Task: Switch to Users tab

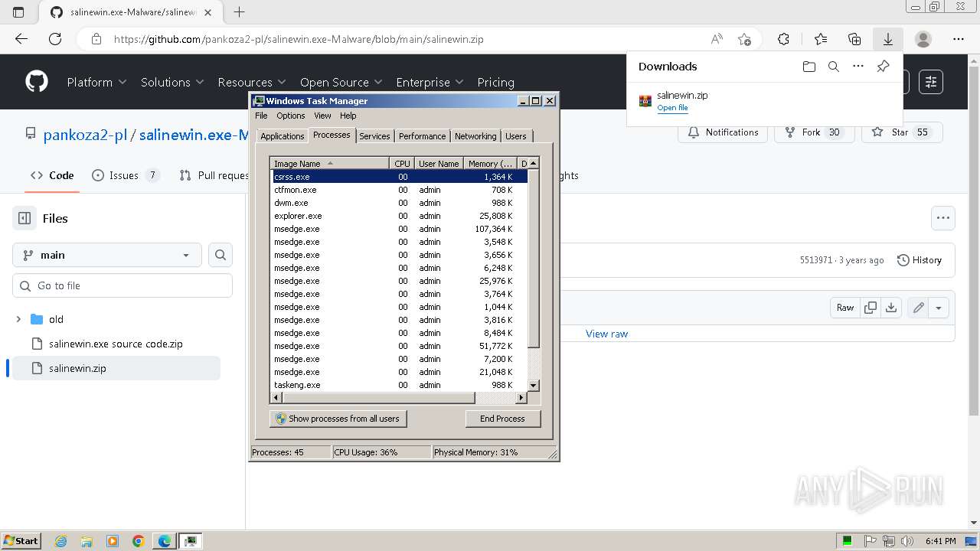Action: [x=516, y=136]
